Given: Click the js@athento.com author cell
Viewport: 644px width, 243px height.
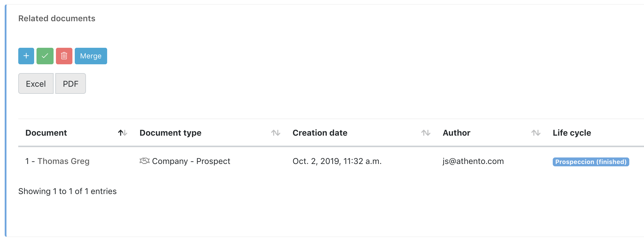Looking at the screenshot, I should click(473, 161).
